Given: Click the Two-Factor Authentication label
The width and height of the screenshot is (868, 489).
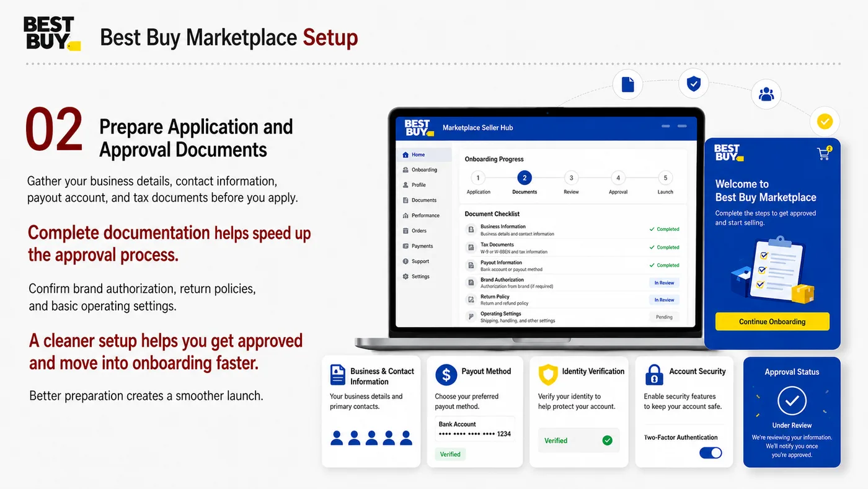Looking at the screenshot, I should coord(681,437).
